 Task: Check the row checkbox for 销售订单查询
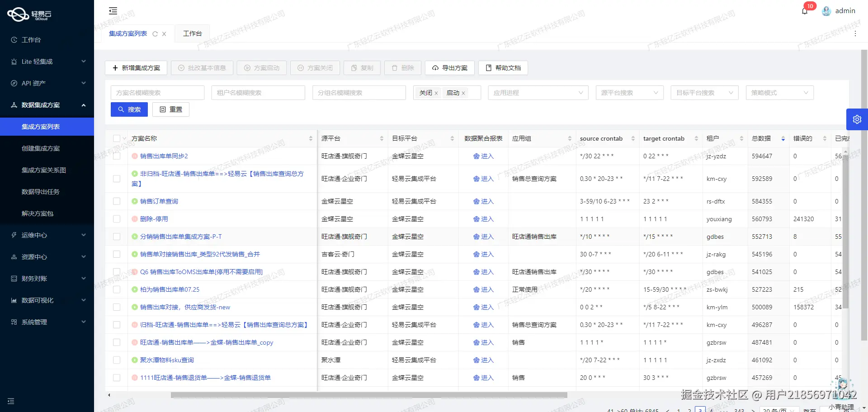[116, 201]
